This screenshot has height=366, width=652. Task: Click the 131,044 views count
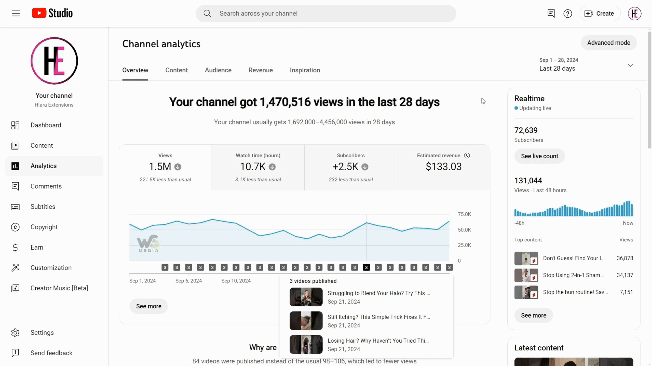[528, 181]
